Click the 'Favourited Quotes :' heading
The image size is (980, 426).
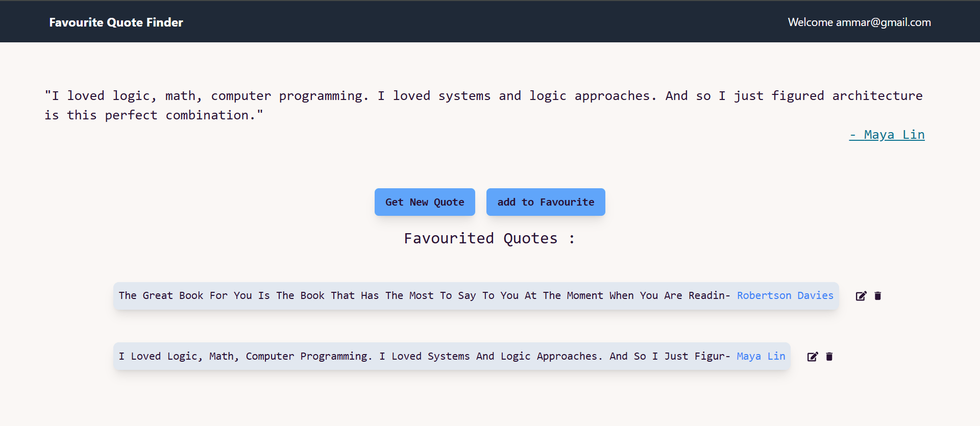[489, 238]
